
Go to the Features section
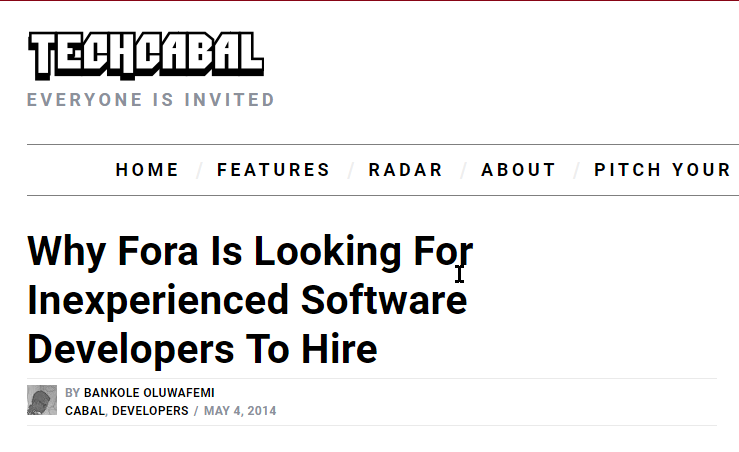[273, 170]
